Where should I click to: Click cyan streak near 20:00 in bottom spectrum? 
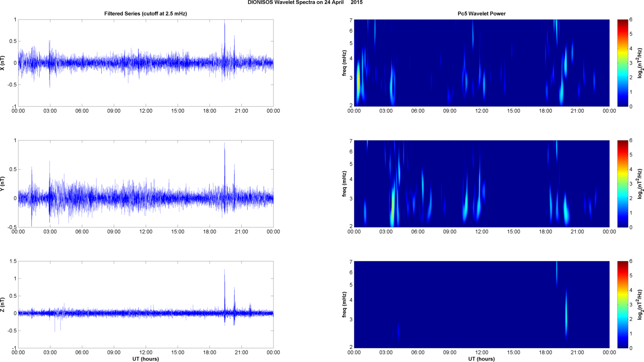click(566, 314)
